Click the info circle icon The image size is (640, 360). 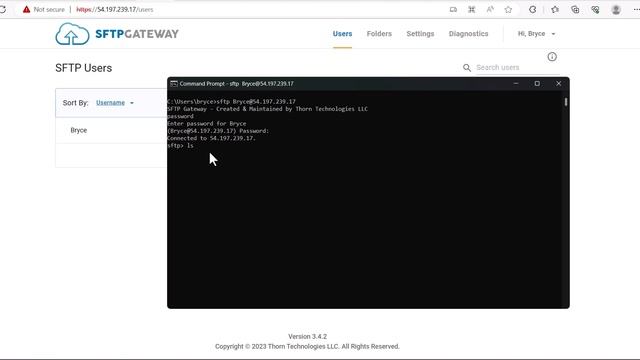coord(552,57)
